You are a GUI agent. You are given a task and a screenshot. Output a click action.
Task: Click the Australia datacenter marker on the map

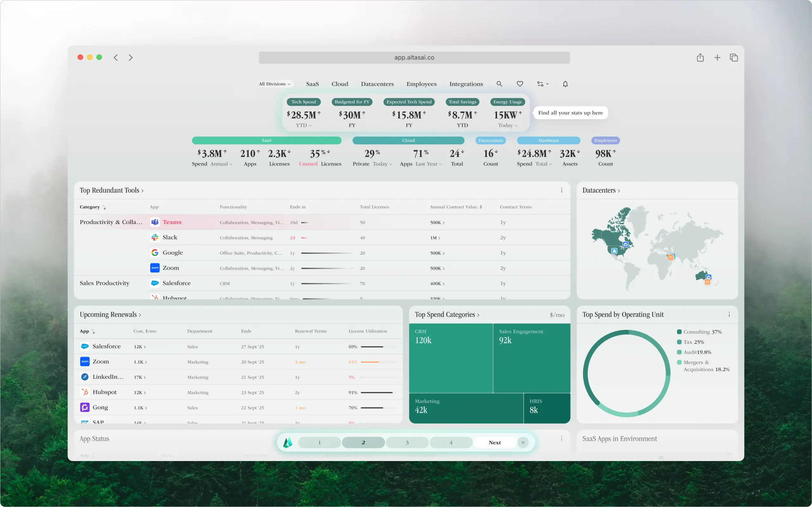(708, 277)
